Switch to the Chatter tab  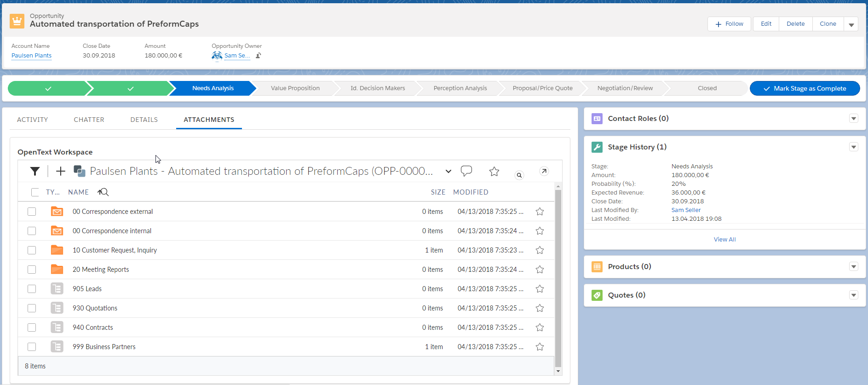pyautogui.click(x=89, y=120)
